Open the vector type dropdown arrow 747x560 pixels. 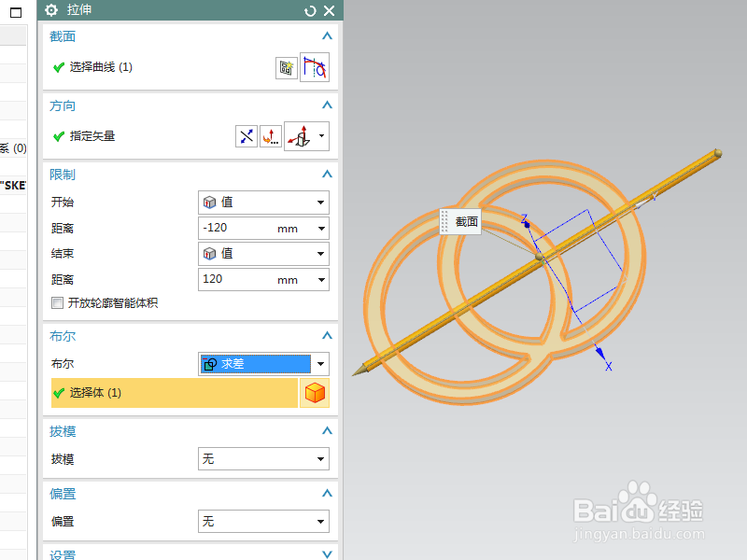click(322, 136)
